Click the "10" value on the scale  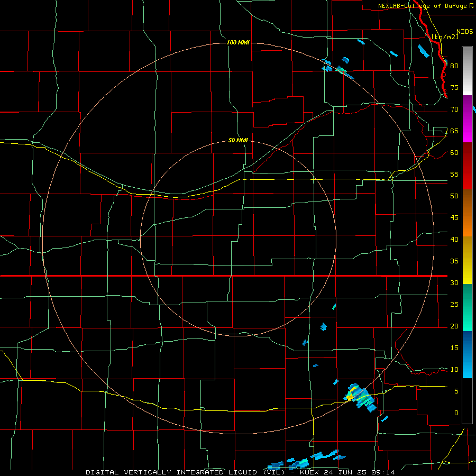tap(454, 370)
